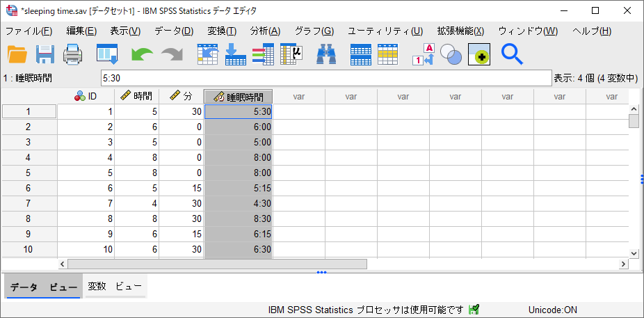Screen dimensions: 644x318
Task: Click the ID cell in row 3
Action: (86, 143)
